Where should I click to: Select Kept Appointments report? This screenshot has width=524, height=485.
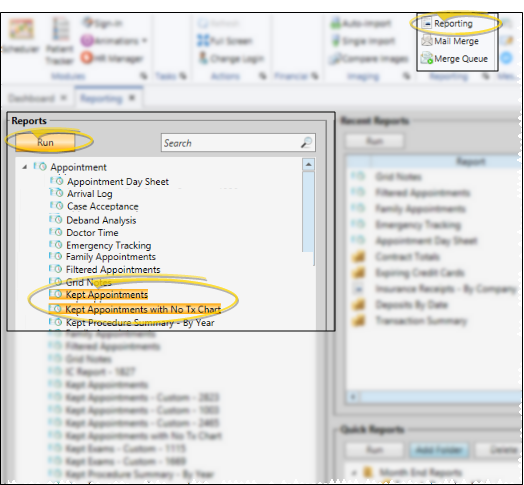point(107,295)
